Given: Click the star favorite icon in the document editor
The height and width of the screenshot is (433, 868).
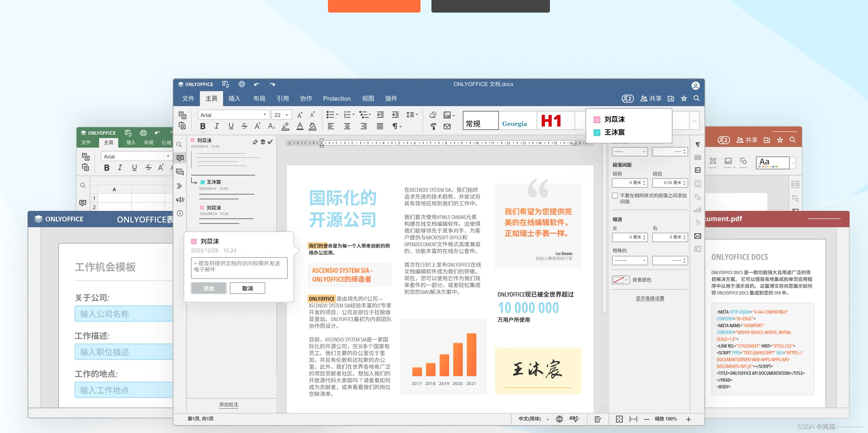Looking at the screenshot, I should (684, 99).
